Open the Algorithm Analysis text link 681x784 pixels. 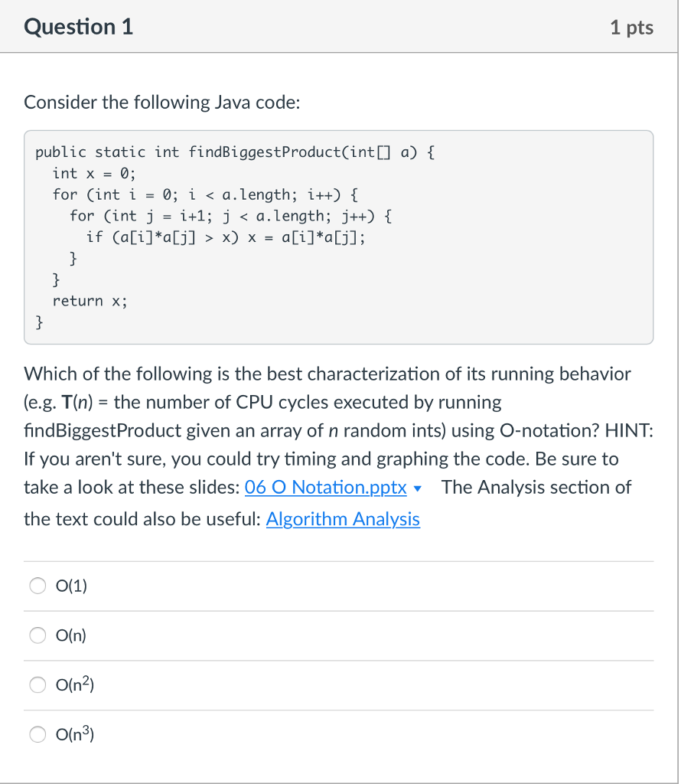coord(341,519)
